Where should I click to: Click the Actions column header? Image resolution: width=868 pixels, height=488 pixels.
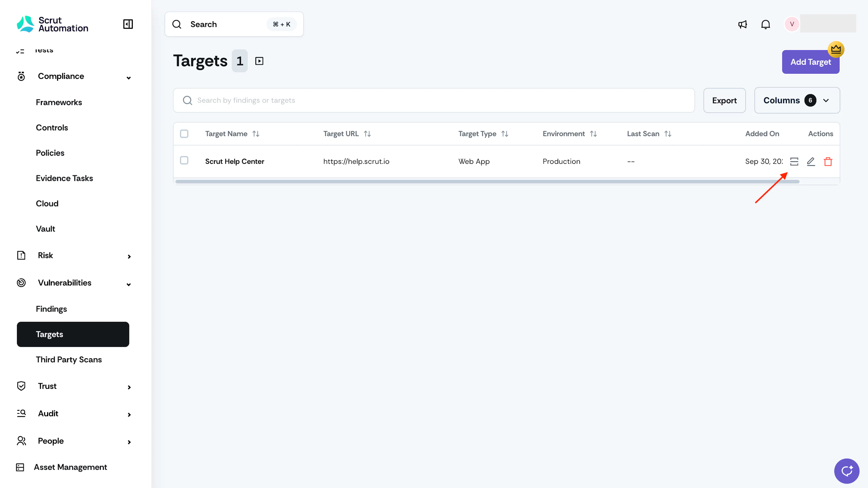click(x=821, y=134)
